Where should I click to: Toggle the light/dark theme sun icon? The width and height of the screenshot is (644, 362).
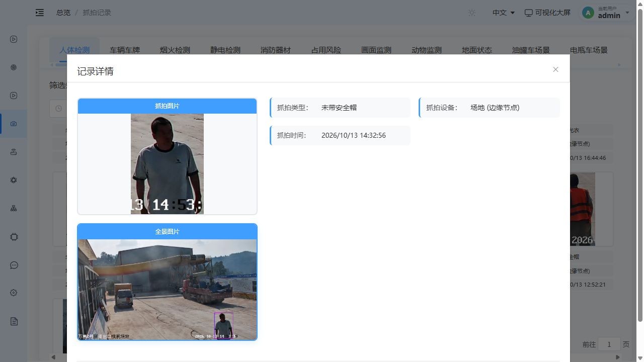pyautogui.click(x=472, y=13)
